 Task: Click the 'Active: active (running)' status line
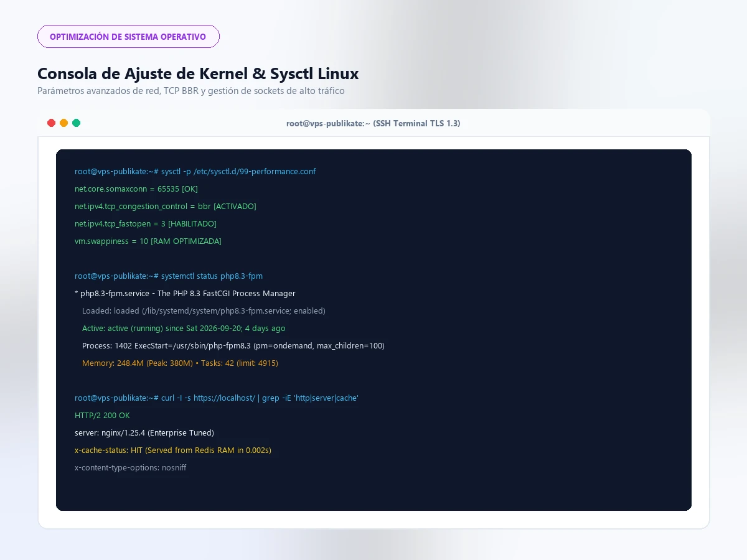(184, 328)
